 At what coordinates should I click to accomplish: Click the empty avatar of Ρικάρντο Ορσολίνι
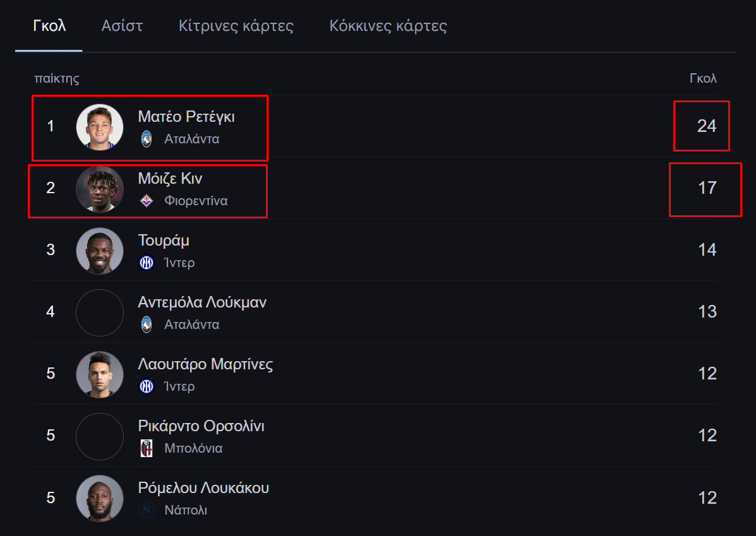100,436
